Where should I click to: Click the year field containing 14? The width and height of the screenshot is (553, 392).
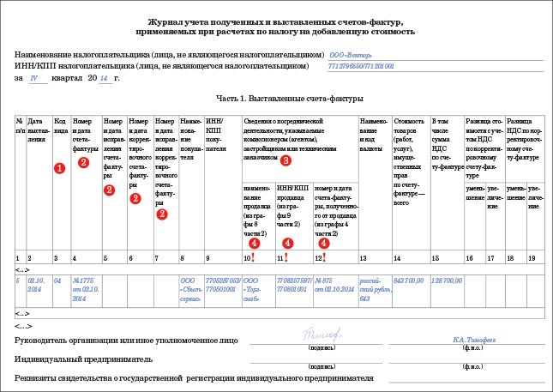pyautogui.click(x=104, y=78)
